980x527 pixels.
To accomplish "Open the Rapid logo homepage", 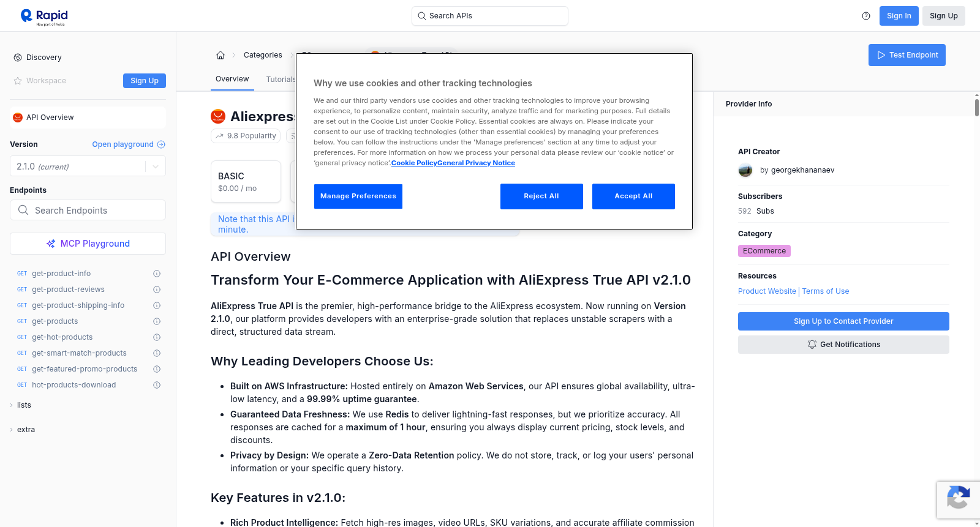I will [44, 17].
